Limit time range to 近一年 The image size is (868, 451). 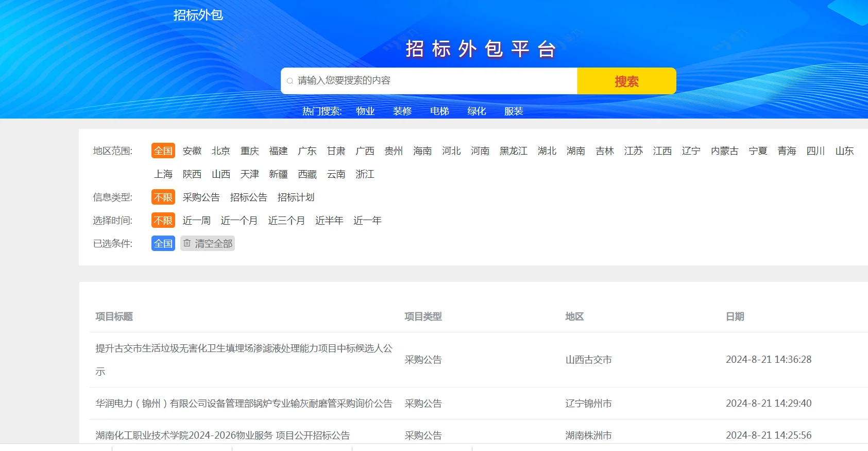pos(368,220)
